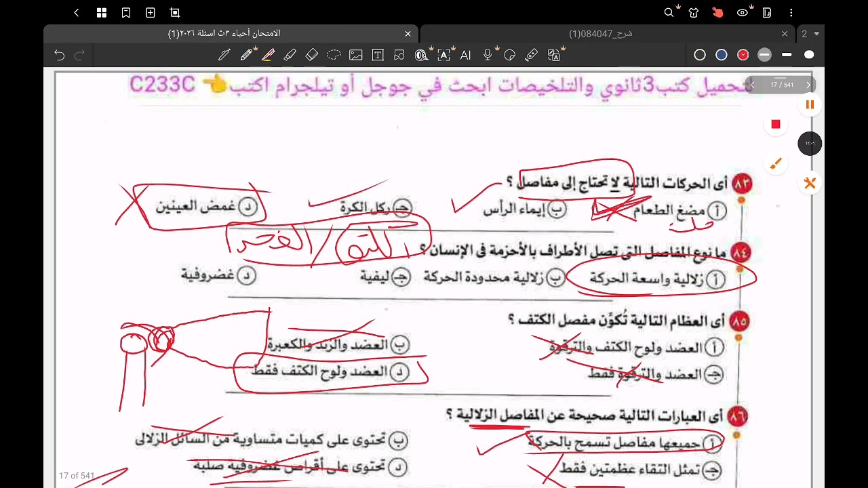The image size is (868, 488).
Task: Open the handwriting-to-text recognition tool
Action: 444,55
